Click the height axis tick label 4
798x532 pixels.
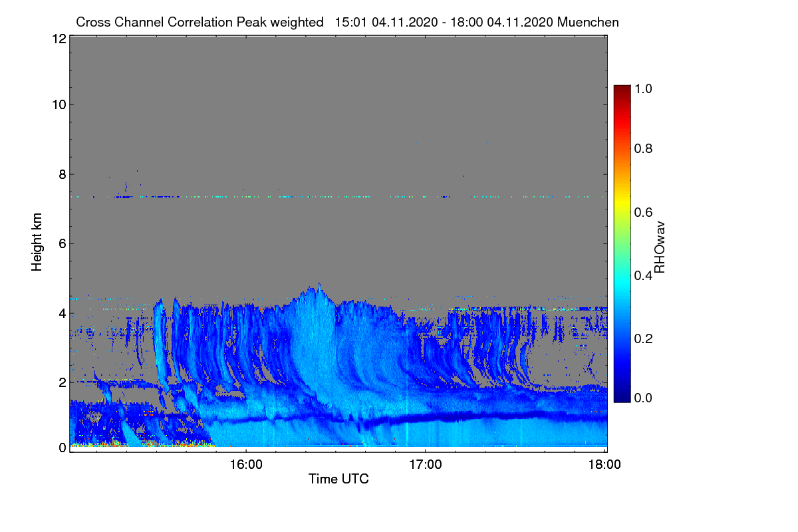tap(62, 313)
